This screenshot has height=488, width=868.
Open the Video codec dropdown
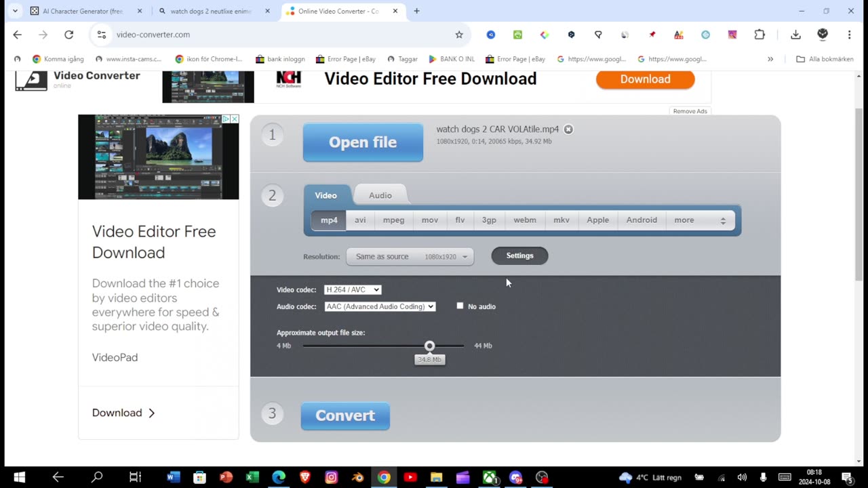pyautogui.click(x=353, y=289)
